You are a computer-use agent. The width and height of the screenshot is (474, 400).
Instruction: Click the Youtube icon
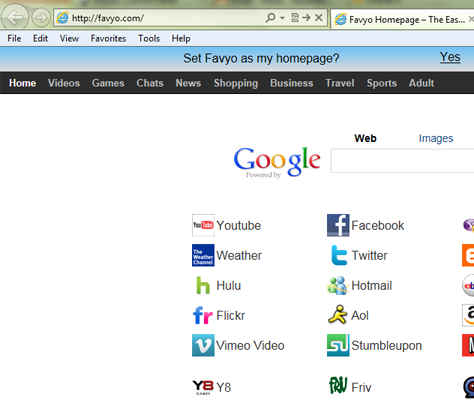pyautogui.click(x=203, y=225)
